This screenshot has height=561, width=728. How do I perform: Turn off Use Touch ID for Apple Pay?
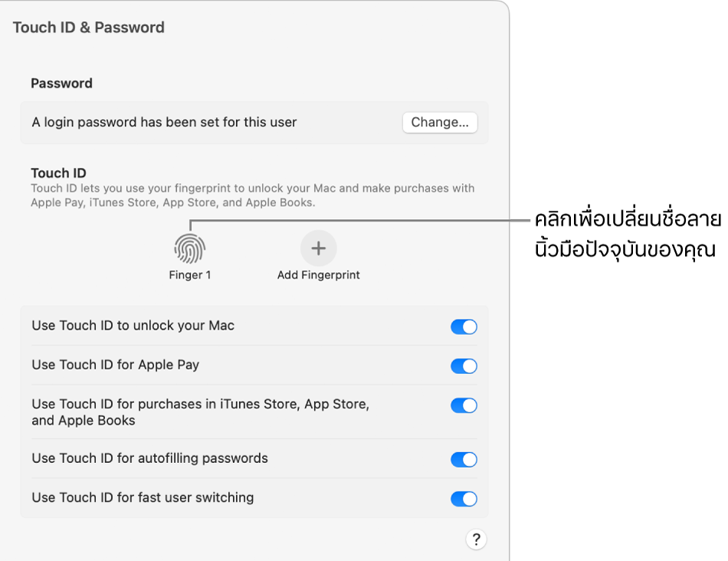[x=464, y=366]
